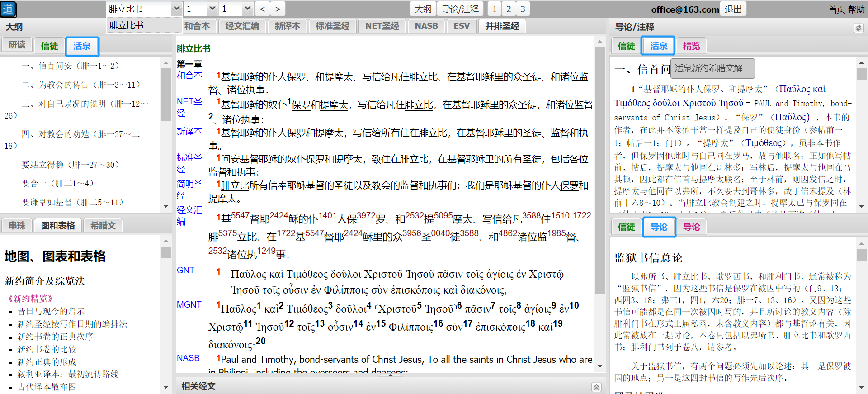
Task: Click refresh icon in 导论/注释 header
Action: pyautogui.click(x=859, y=28)
